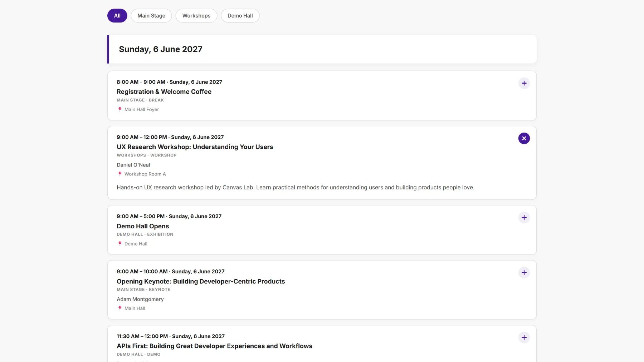The width and height of the screenshot is (644, 362).
Task: Select the All filter tab
Action: [117, 16]
